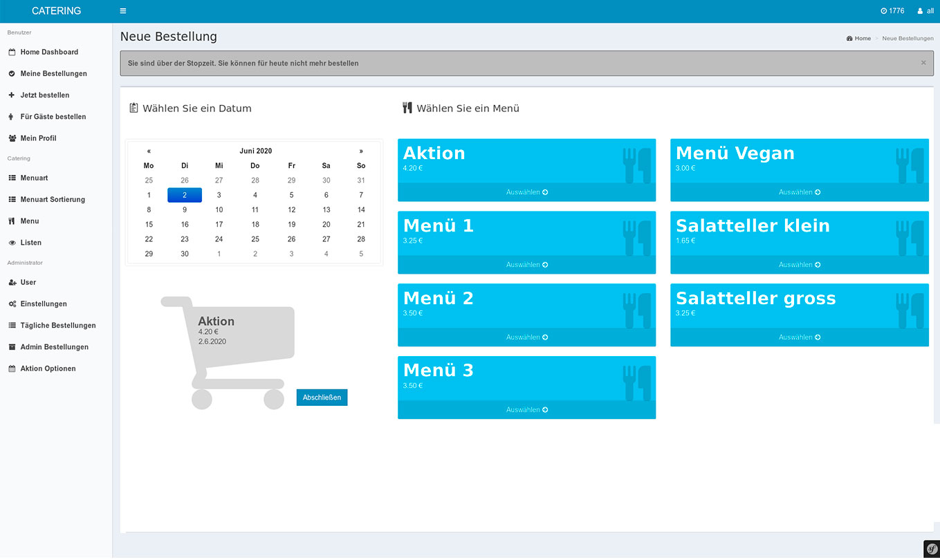Click the eye icon beside Listen
The height and width of the screenshot is (560, 940).
[x=12, y=243]
